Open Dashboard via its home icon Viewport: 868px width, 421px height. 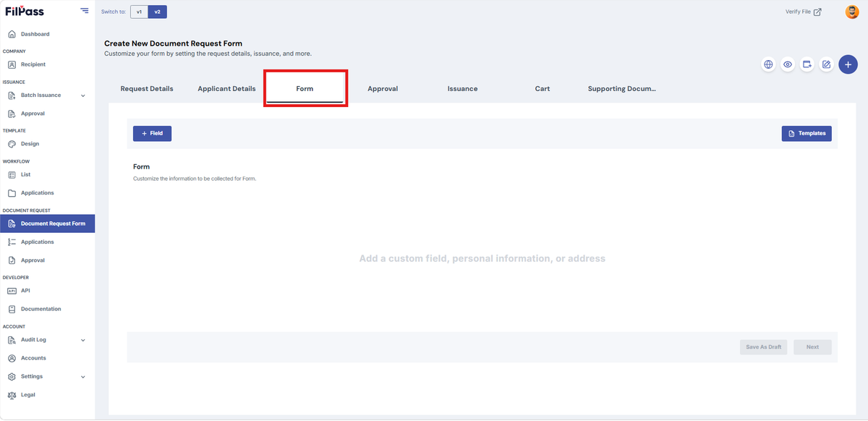point(12,34)
